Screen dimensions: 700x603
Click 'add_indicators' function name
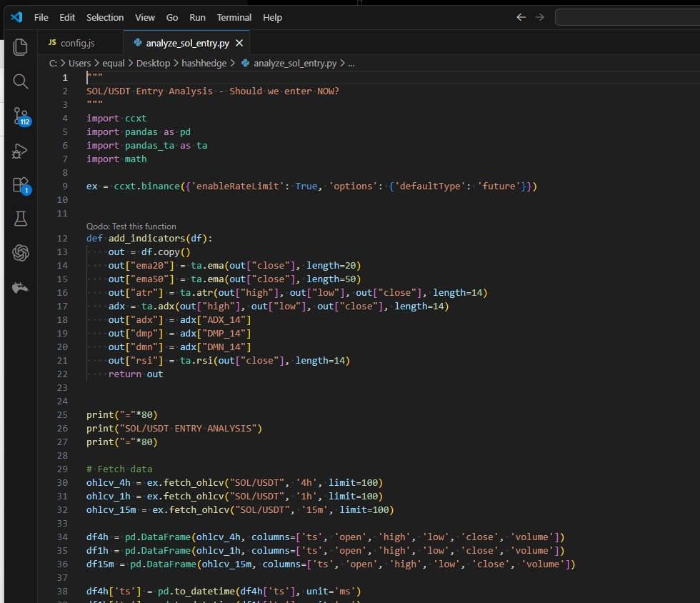point(147,238)
